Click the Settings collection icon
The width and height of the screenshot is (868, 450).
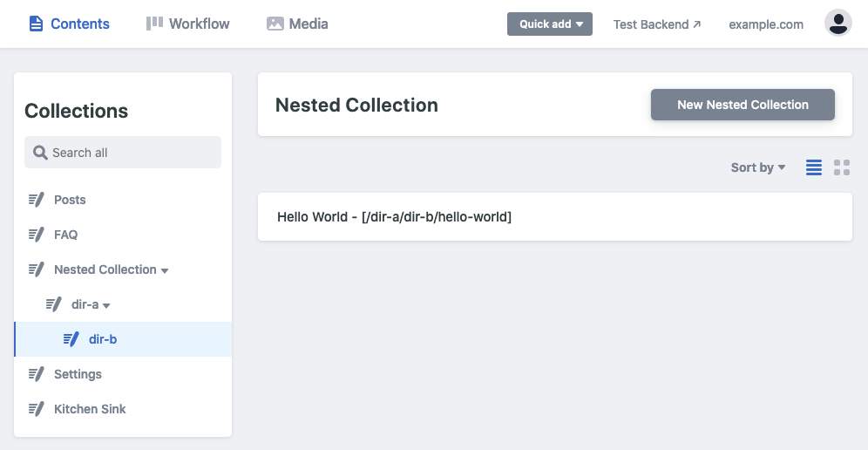point(37,374)
